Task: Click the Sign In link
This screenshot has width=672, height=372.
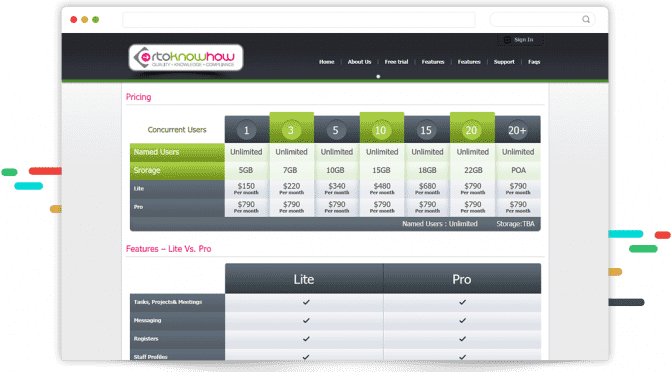Action: [524, 40]
